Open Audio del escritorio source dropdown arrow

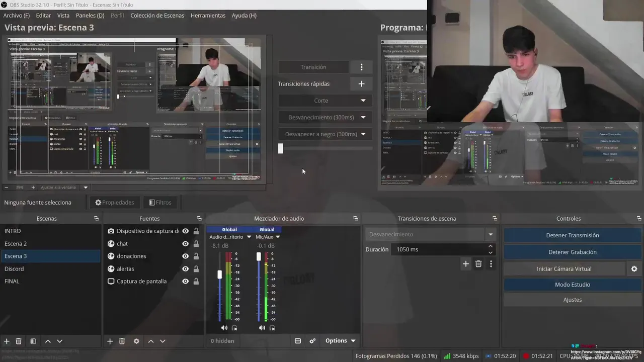point(249,237)
